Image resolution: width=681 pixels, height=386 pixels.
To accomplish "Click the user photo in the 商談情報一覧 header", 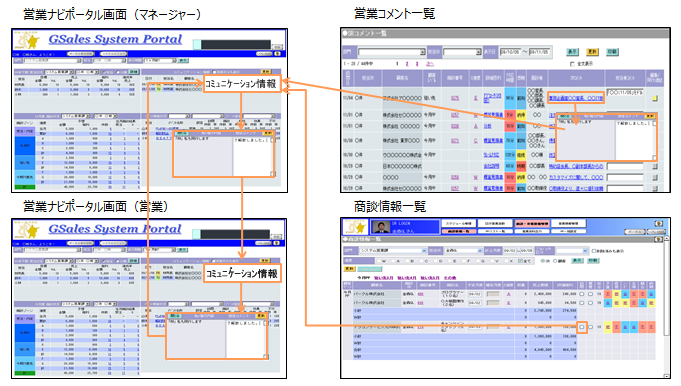I will [380, 227].
